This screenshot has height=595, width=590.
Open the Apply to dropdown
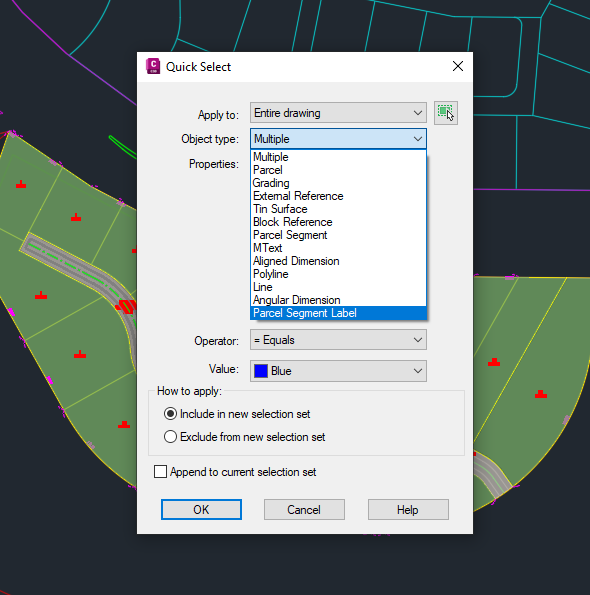(338, 113)
